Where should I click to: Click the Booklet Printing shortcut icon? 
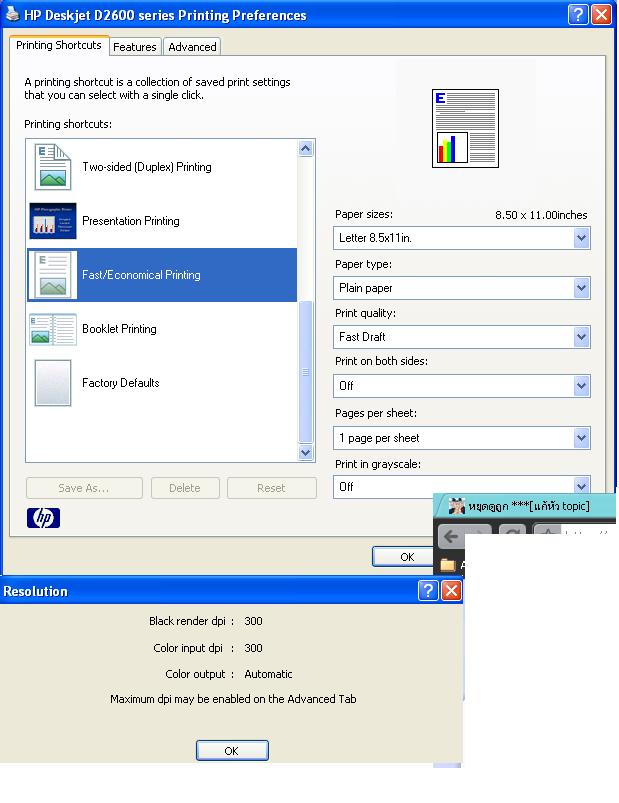point(53,329)
